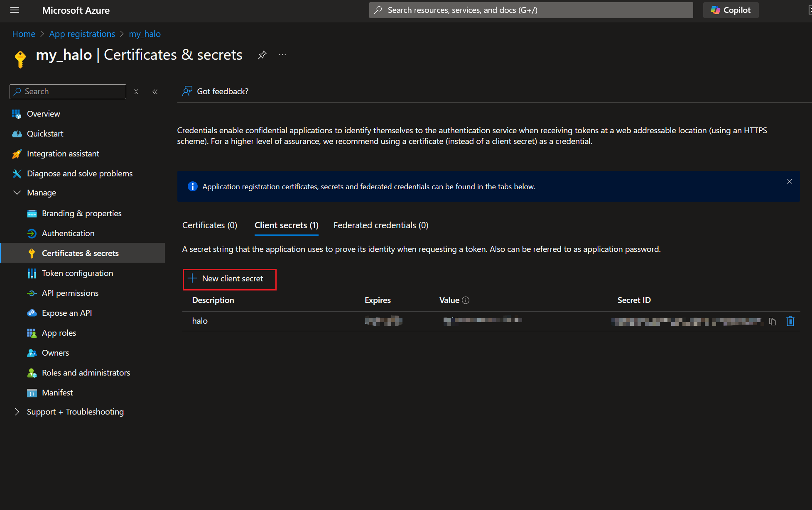Dismiss the blue info banner
812x510 pixels.
click(x=790, y=181)
